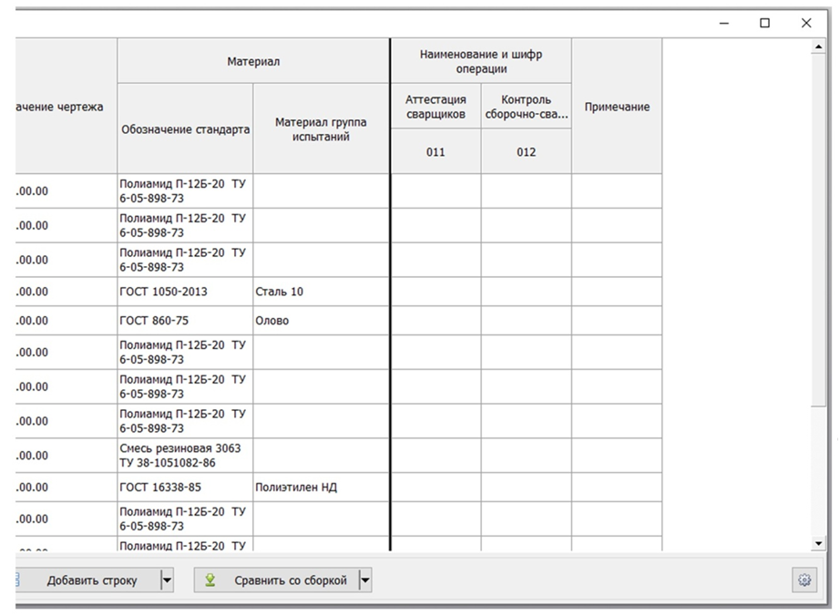Click the scrollbar up arrow
This screenshot has height=616, width=840.
pos(818,47)
